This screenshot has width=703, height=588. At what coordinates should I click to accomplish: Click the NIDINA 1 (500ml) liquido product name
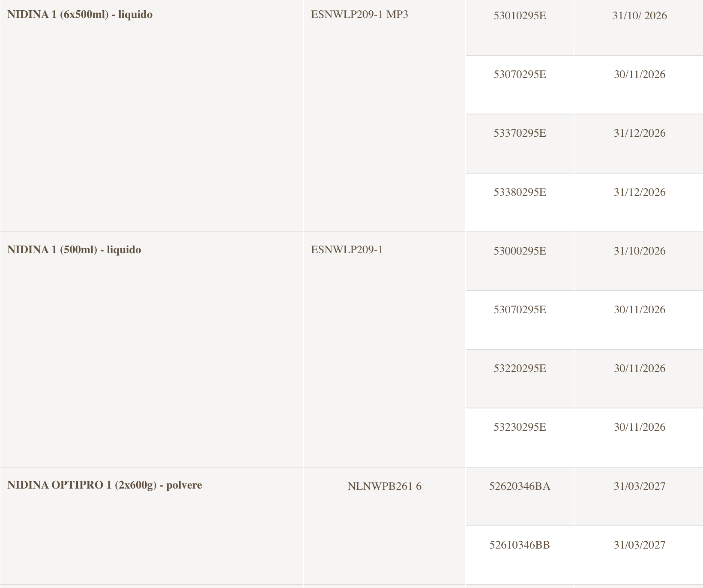[74, 250]
